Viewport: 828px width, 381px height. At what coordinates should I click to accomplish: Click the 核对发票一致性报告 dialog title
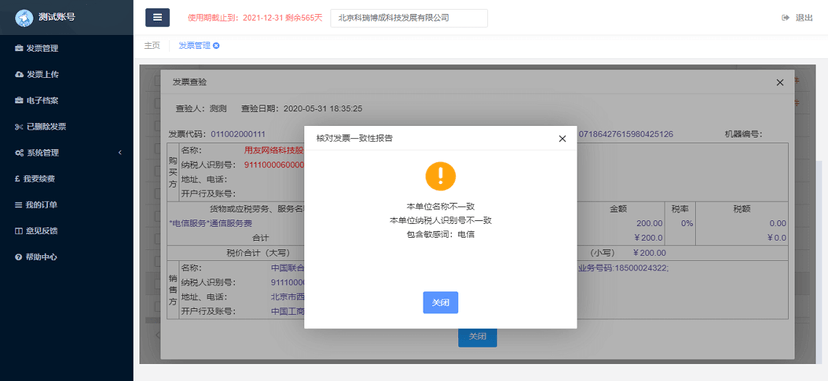(354, 139)
